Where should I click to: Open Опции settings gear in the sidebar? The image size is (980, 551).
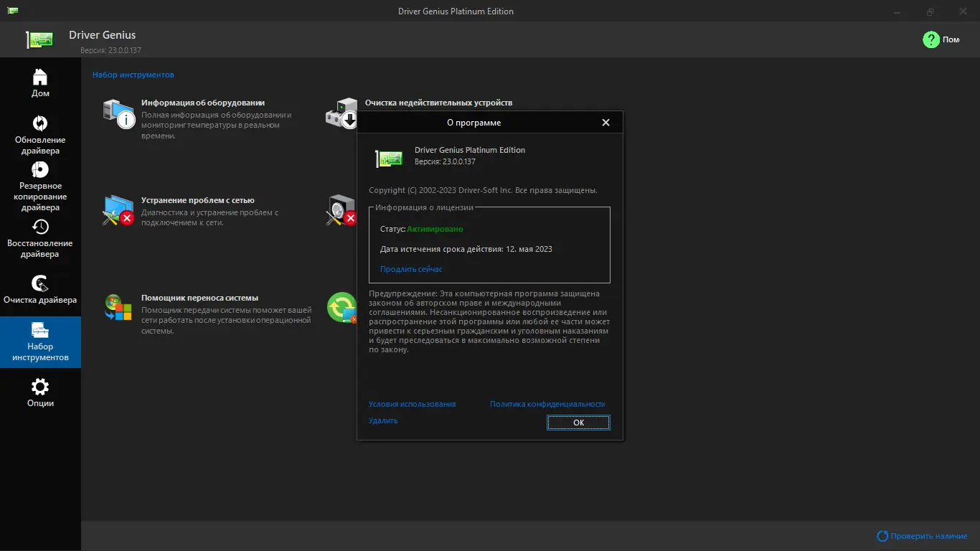click(x=40, y=392)
